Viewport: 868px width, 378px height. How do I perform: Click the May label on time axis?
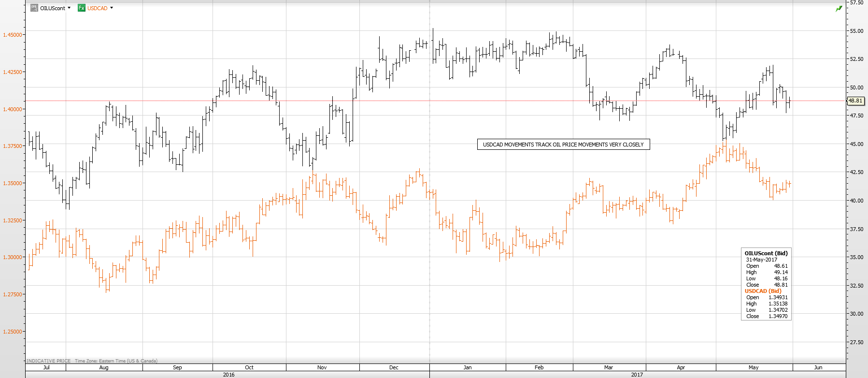[x=754, y=367]
